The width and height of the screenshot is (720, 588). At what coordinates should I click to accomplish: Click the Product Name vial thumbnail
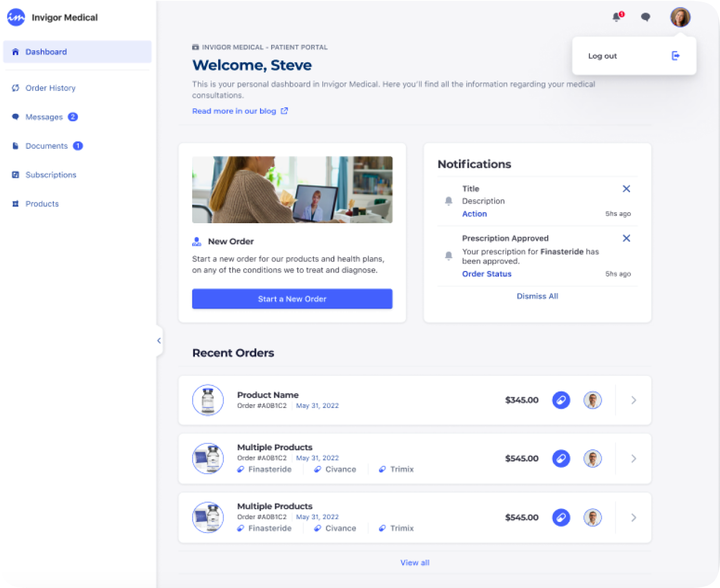pos(208,400)
